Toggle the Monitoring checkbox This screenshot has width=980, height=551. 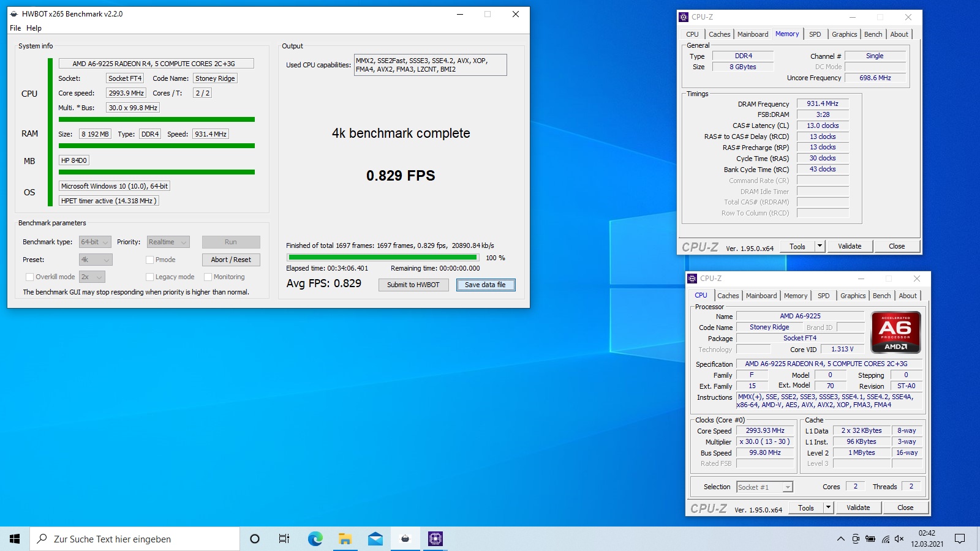point(208,277)
